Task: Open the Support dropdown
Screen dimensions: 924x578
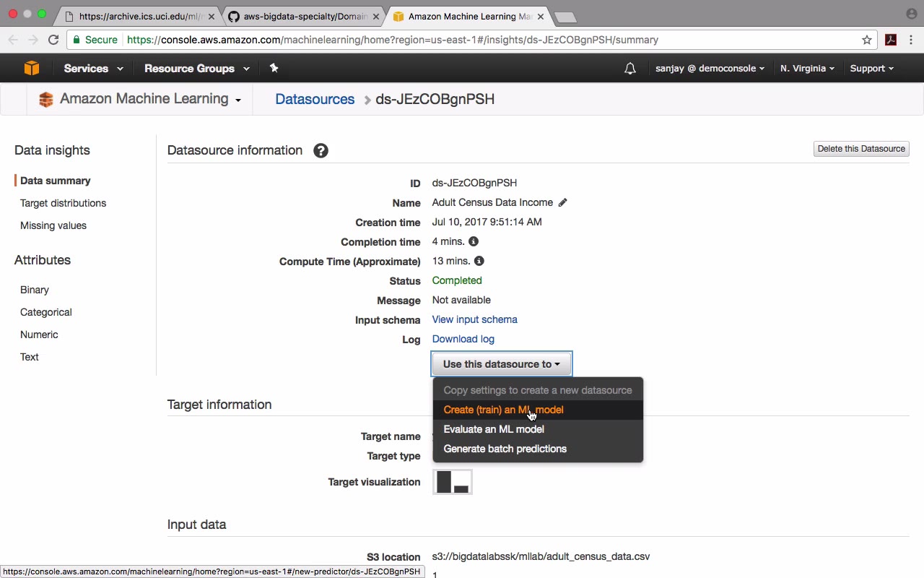Action: pyautogui.click(x=871, y=68)
